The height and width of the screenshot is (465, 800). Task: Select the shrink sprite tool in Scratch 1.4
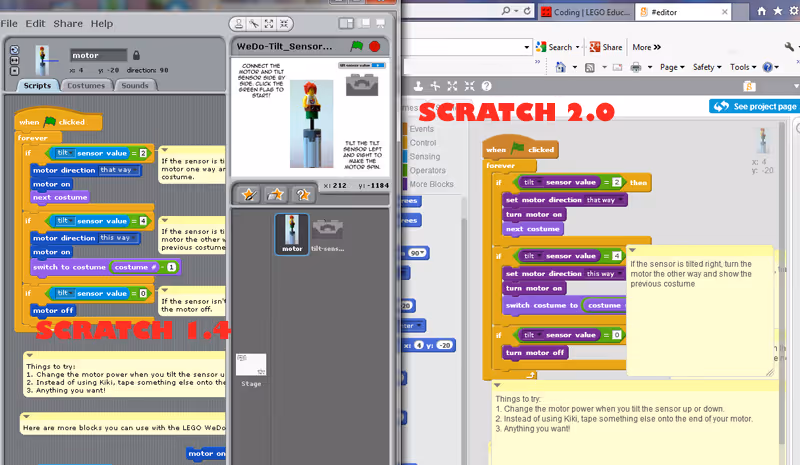tap(284, 23)
